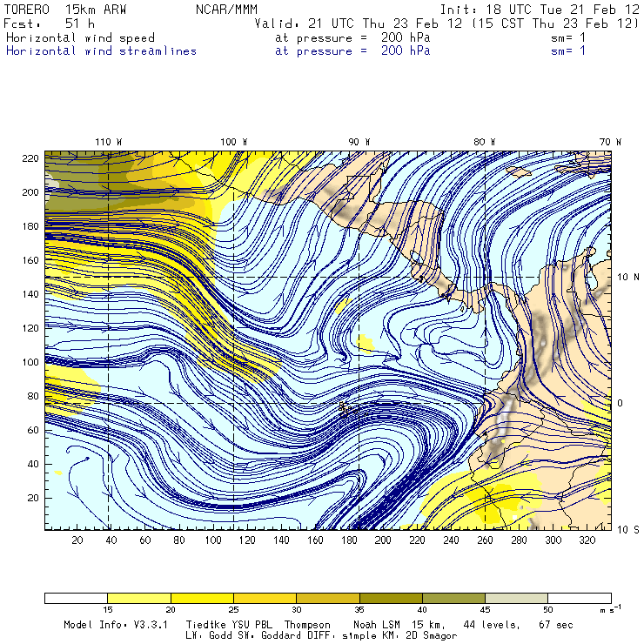Click the 'm s-1' colorbar units label

pos(610,609)
